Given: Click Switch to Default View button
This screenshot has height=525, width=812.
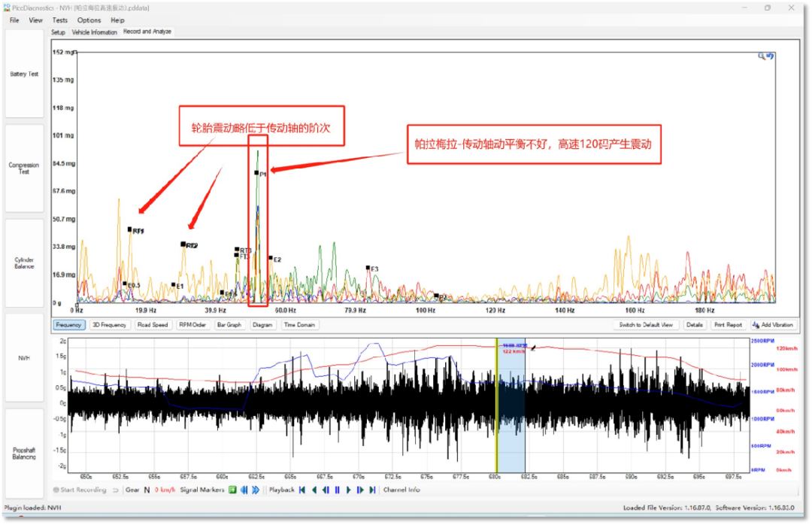Looking at the screenshot, I should pyautogui.click(x=646, y=325).
